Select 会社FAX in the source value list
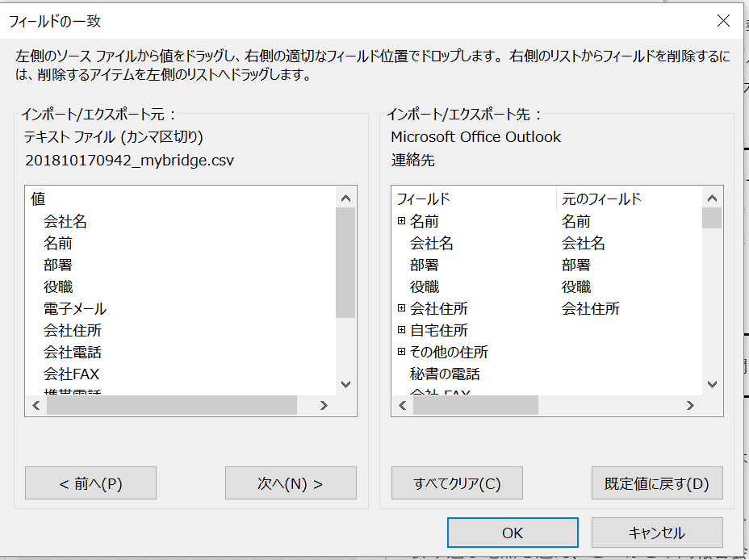749x560 pixels. point(72,374)
